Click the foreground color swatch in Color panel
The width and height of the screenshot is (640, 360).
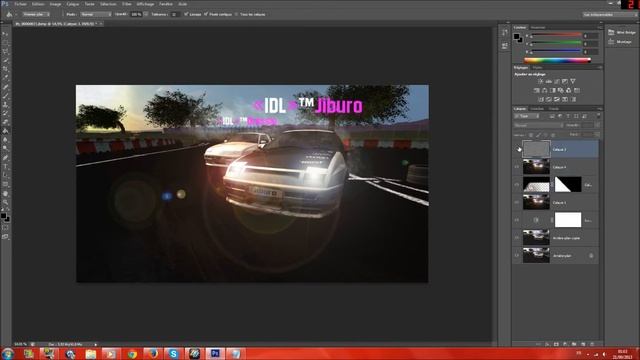click(x=517, y=37)
